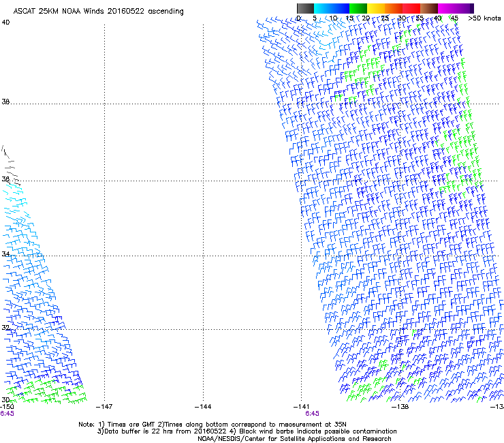Select the '5' knot legend label
The width and height of the screenshot is (504, 443).
315,18
